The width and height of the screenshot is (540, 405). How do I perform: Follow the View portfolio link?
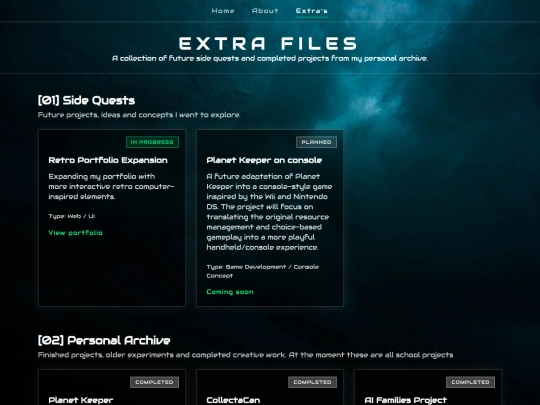tap(75, 233)
